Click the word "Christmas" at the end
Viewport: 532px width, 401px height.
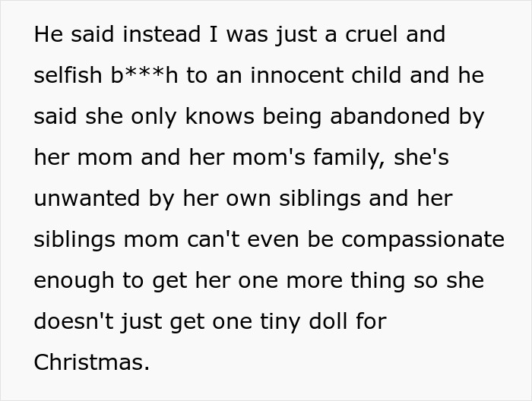tap(91, 362)
